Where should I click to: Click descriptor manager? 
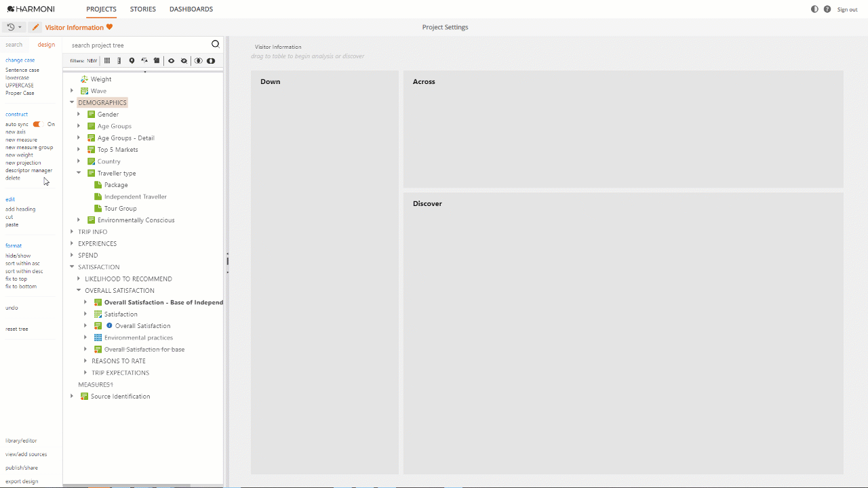pyautogui.click(x=29, y=171)
